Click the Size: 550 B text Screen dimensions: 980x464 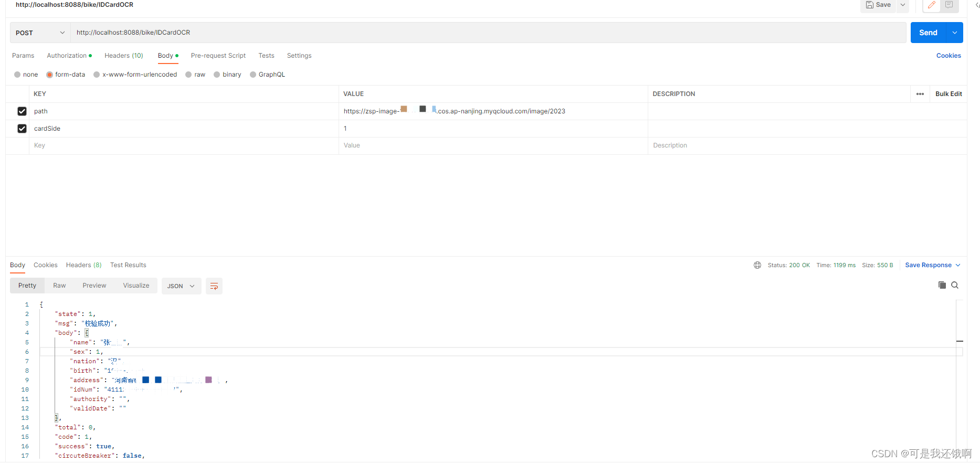tap(877, 265)
